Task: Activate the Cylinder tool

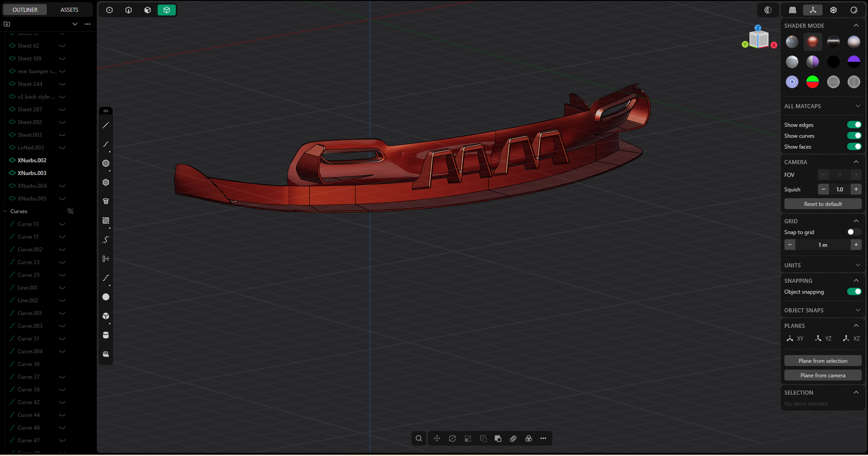Action: [106, 335]
